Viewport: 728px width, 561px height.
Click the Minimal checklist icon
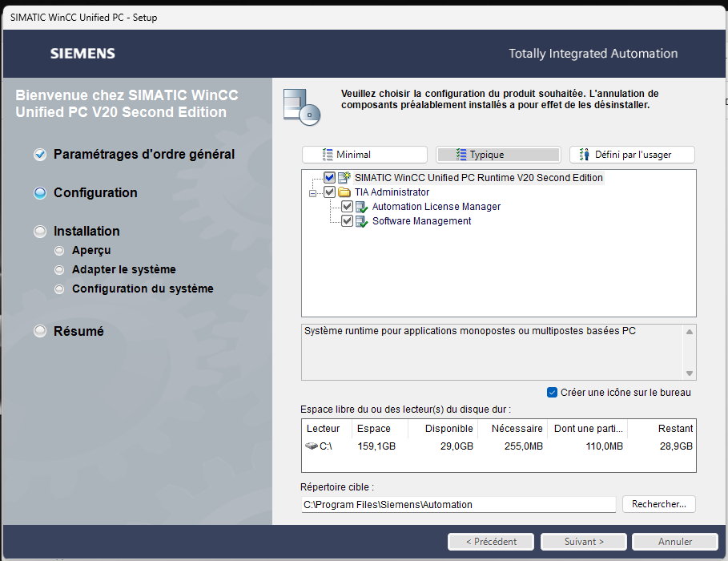(x=328, y=155)
